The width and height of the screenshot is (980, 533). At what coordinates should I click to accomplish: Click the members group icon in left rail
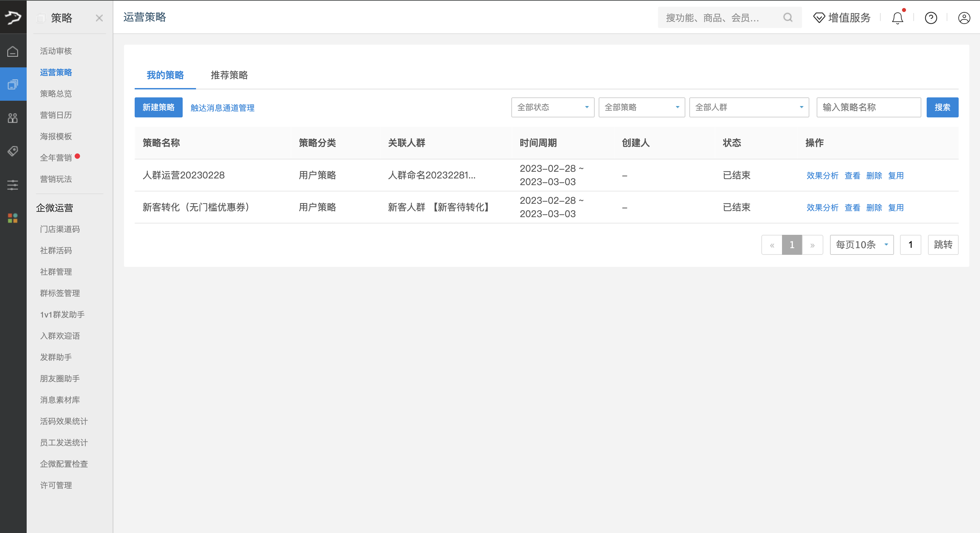pos(13,118)
